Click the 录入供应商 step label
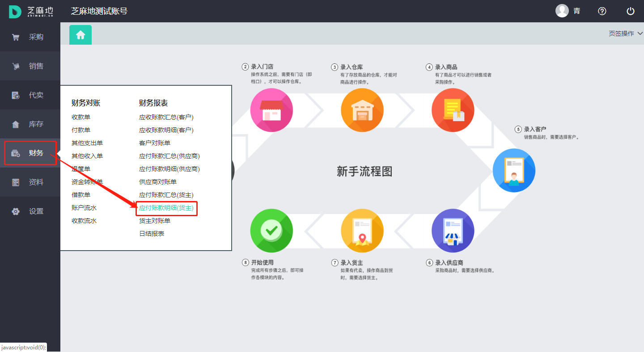 tap(449, 263)
